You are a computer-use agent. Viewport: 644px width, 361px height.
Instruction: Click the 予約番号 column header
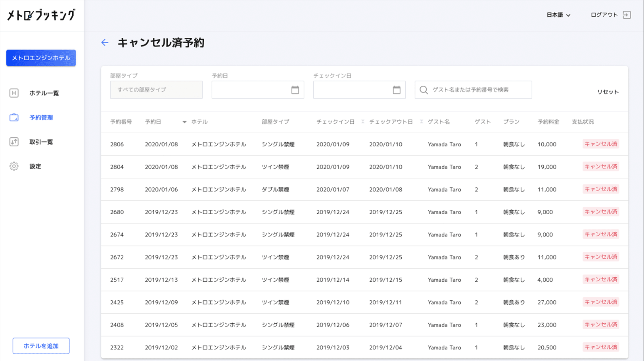pos(121,122)
